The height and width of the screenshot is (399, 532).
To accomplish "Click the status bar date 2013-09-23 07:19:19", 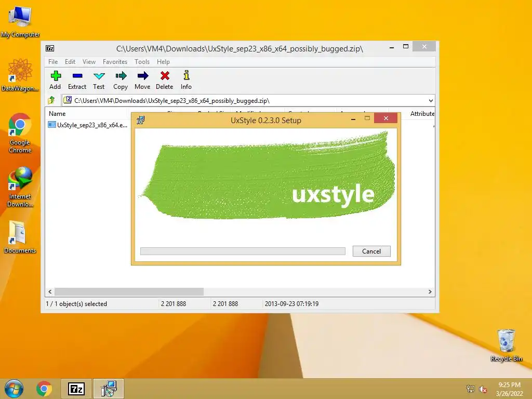I will tap(292, 303).
